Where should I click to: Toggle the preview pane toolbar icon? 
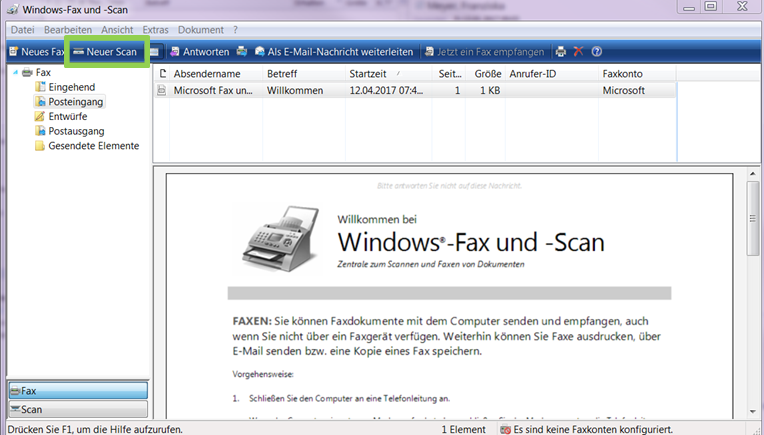pos(154,52)
